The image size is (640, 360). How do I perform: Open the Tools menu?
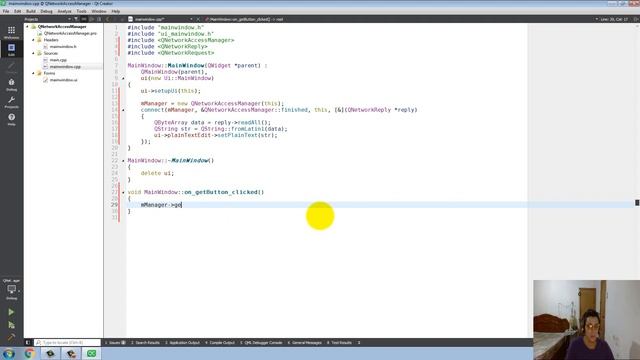(x=81, y=11)
